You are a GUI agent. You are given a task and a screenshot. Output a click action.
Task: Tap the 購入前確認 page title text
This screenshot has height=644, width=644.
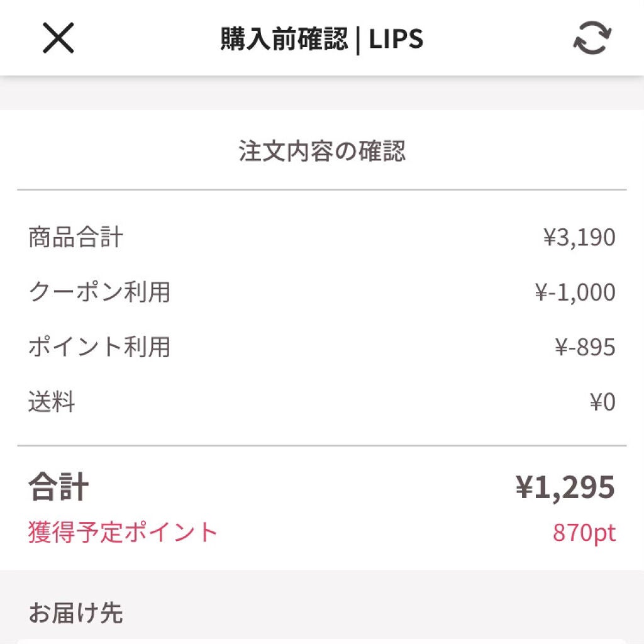coord(284,39)
